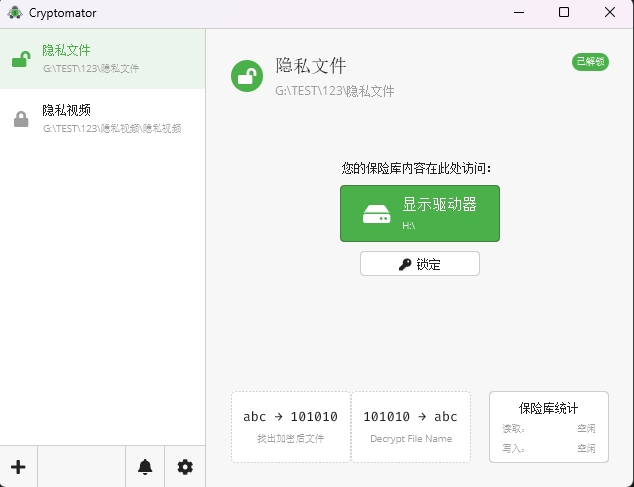The image size is (634, 487).
Task: Click the green unlocked padlock beside 隐私文件 in sidebar
Action: click(21, 59)
